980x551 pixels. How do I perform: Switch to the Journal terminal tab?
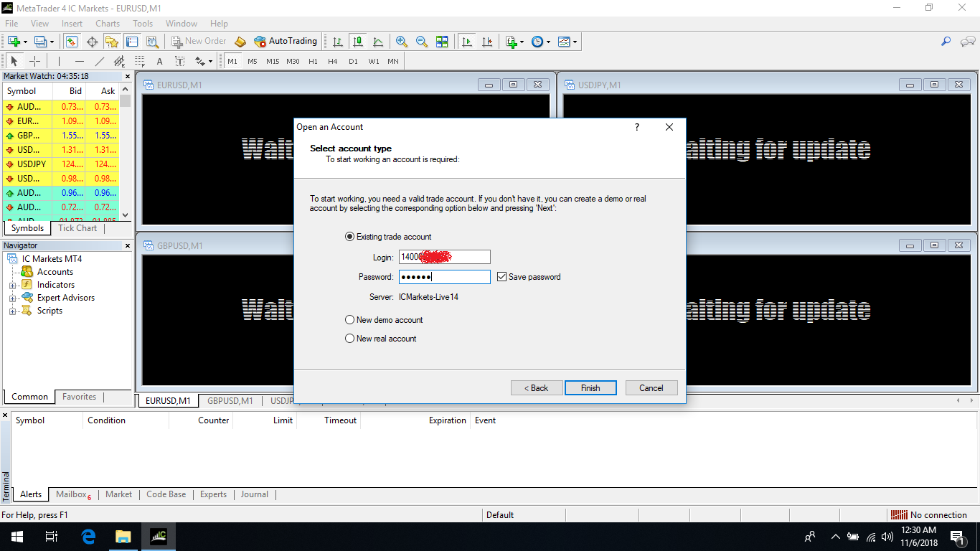coord(255,494)
